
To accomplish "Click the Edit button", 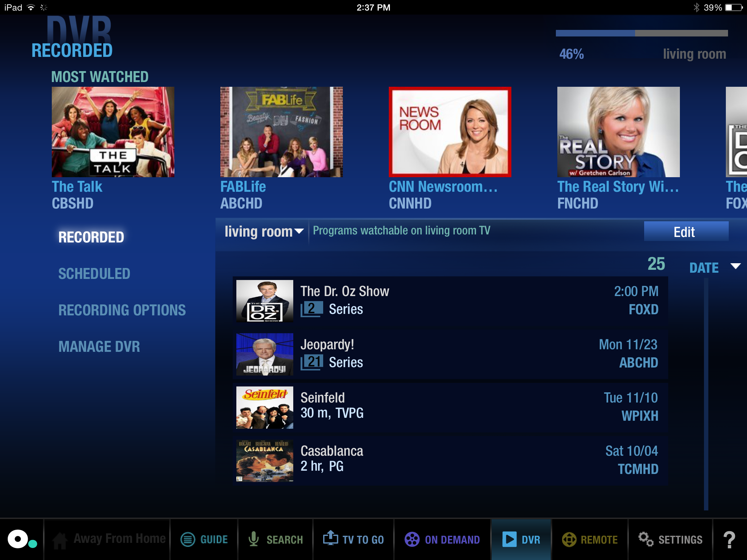I will coord(684,231).
